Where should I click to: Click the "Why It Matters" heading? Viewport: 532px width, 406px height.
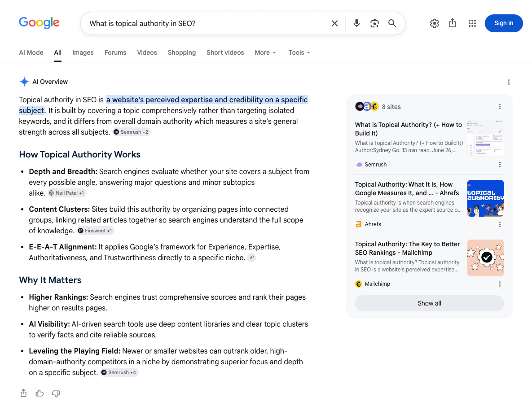click(50, 280)
